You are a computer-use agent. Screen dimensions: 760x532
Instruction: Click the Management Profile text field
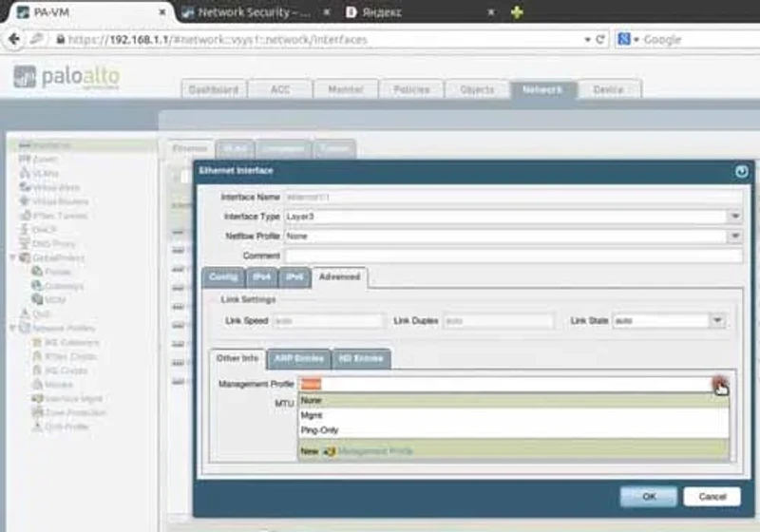point(505,384)
